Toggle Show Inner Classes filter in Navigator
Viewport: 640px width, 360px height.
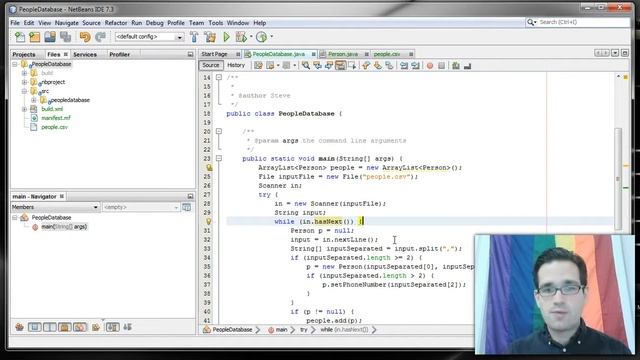80,327
